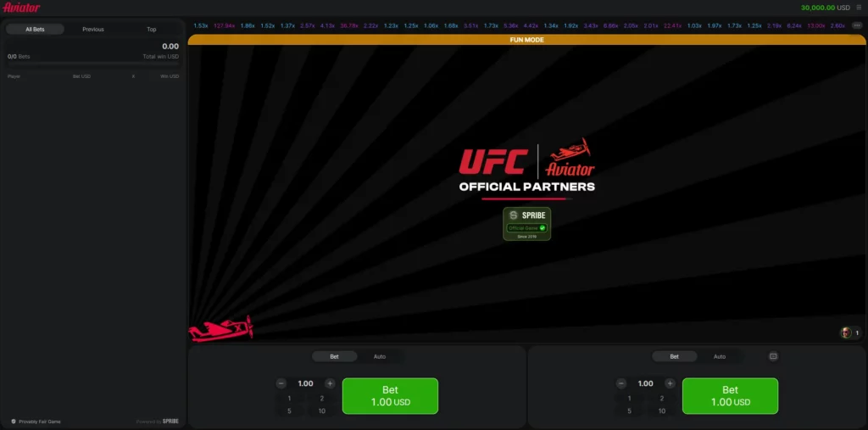Place the left 1.00 USD bet
Image resolution: width=868 pixels, height=430 pixels.
tap(390, 396)
